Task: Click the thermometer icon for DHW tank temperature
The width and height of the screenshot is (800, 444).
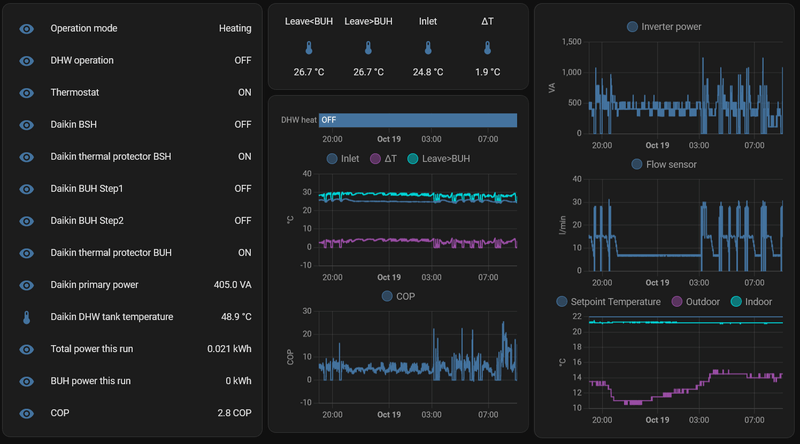Action: [27, 317]
